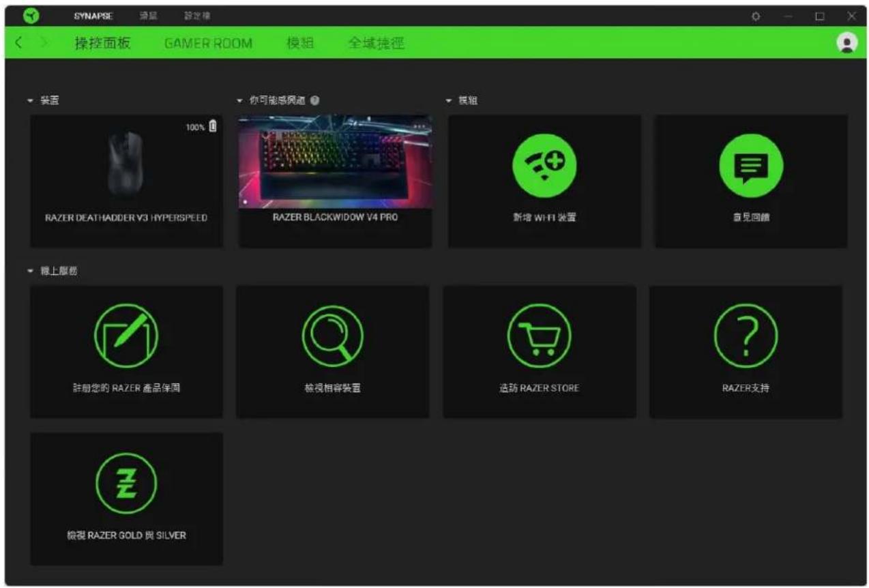Click the green feedback chat icon

coord(751,166)
